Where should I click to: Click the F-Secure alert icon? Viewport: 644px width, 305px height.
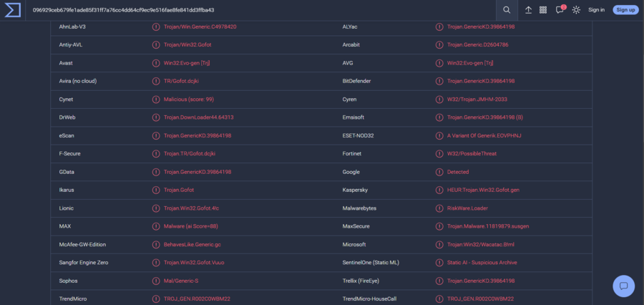tap(156, 154)
